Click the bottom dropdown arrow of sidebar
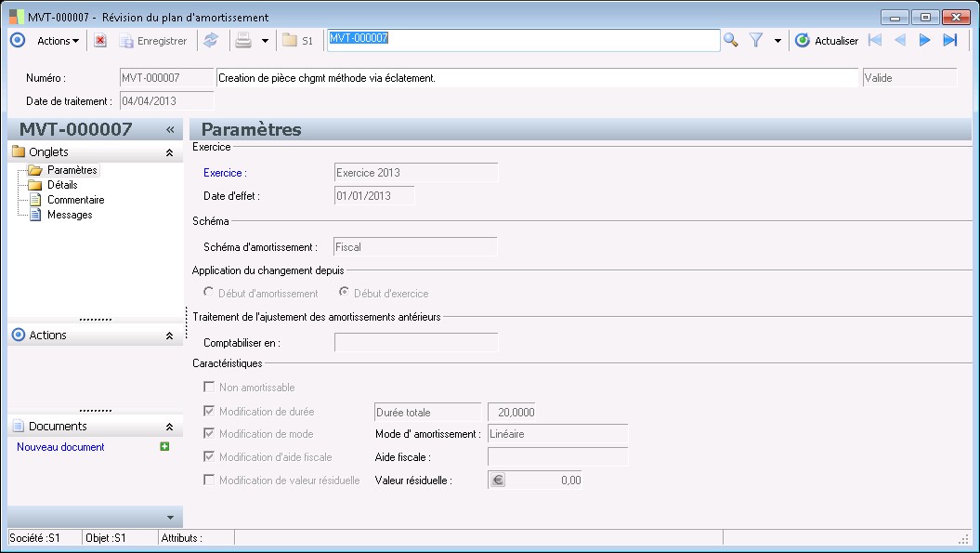 point(170,518)
